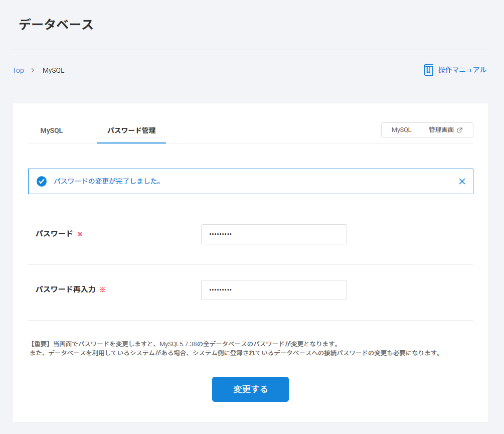
Task: Click the blue checkmark success icon
Action: [x=42, y=181]
